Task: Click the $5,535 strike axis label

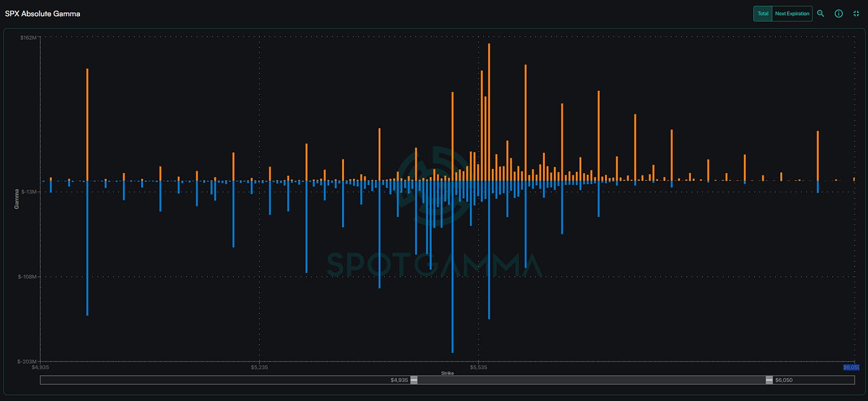Action: coord(479,367)
